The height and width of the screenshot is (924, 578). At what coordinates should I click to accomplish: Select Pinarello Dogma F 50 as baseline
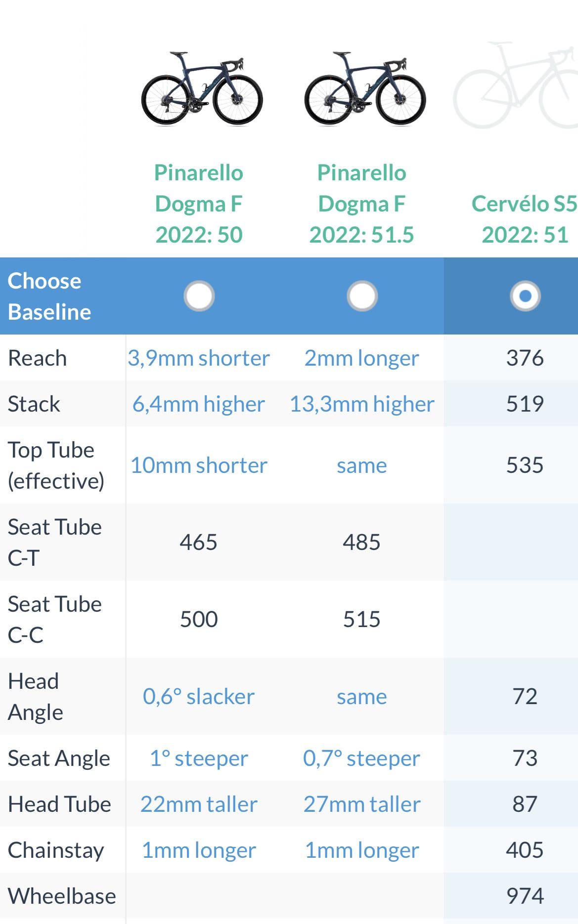tap(199, 296)
